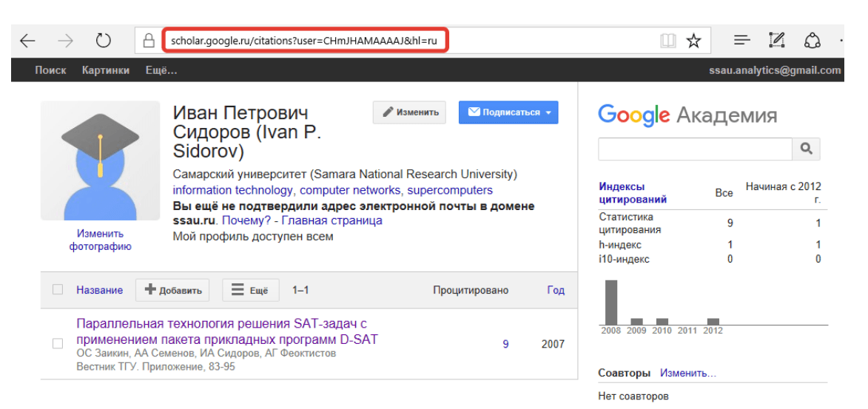Click the 2012 citations bar in chart
The image size is (868, 409).
[x=713, y=322]
